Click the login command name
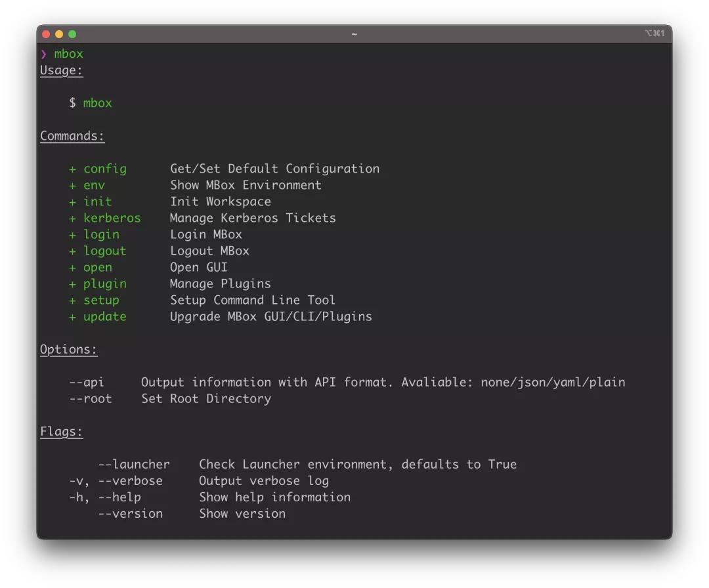This screenshot has height=588, width=709. pyautogui.click(x=101, y=235)
